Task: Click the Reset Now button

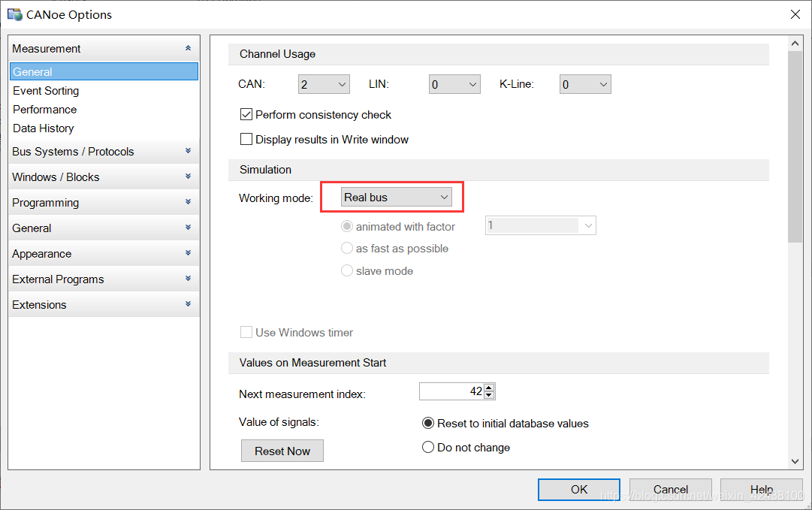Action: click(282, 451)
